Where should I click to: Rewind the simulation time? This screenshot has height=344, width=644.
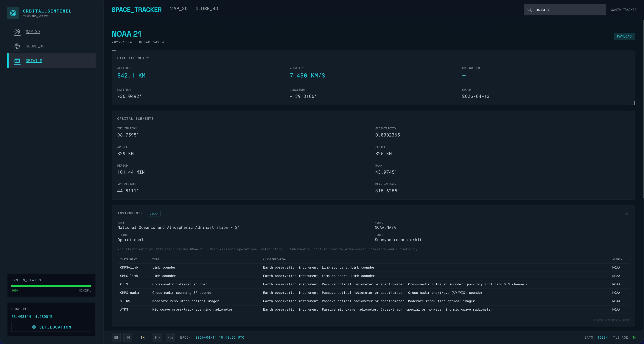(128, 337)
